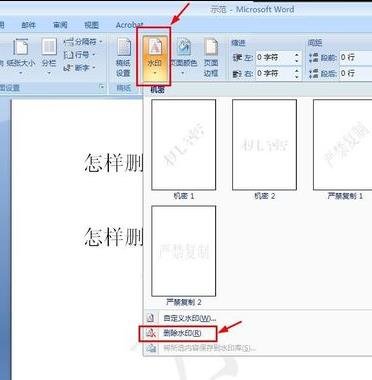Select the 严禁复制 1 watermark thumbnail
This screenshot has height=380, width=372.
coord(343,145)
